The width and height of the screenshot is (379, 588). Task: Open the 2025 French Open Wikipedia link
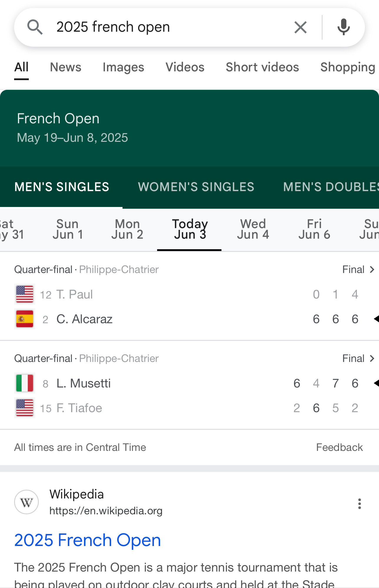point(88,540)
